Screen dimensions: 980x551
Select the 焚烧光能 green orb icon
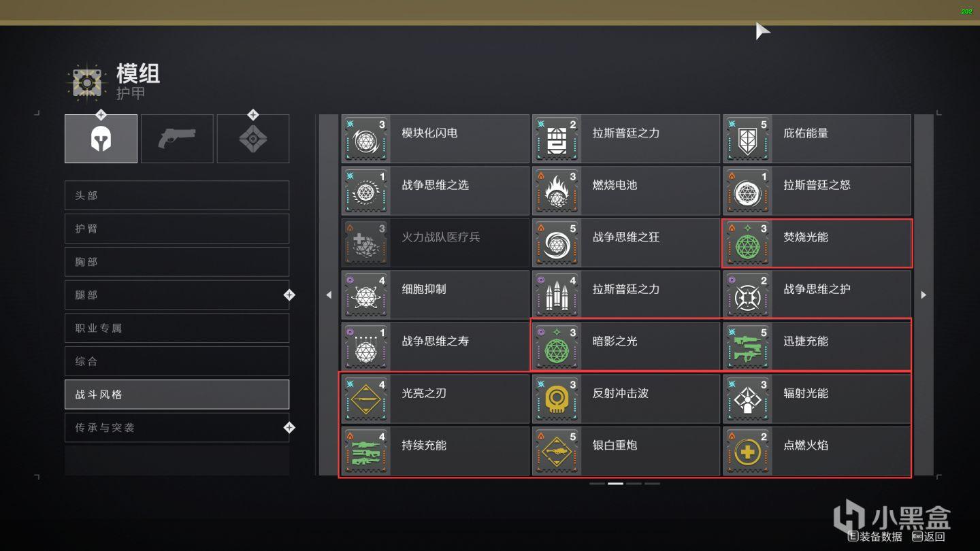tap(749, 243)
